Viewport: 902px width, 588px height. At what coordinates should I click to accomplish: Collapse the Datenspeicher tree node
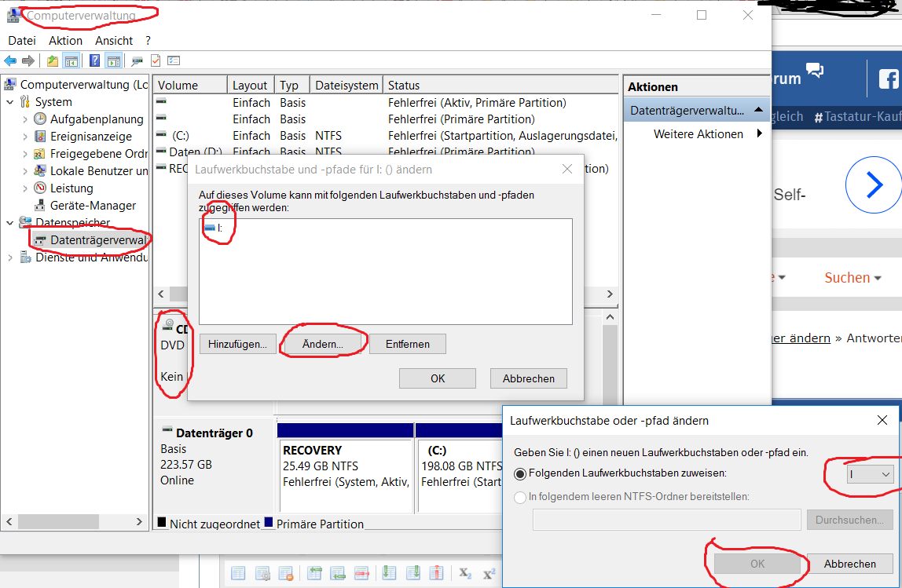[x=9, y=223]
